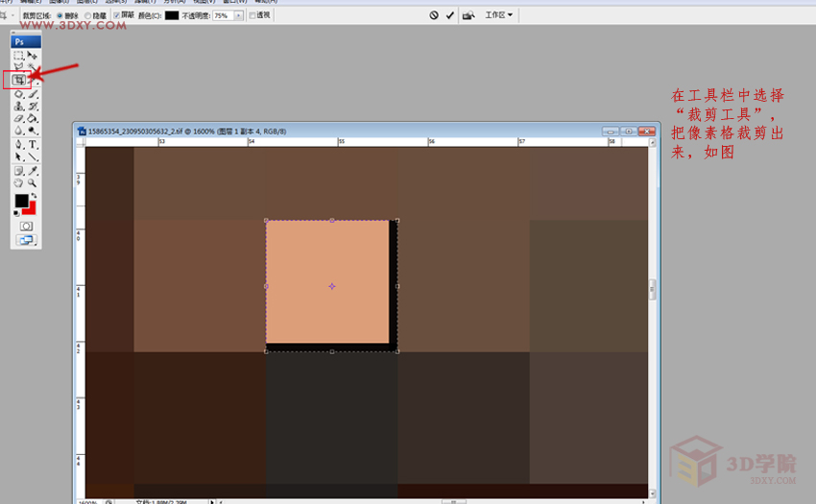Select the Lasso tool
This screenshot has width=816, height=504.
[x=19, y=66]
